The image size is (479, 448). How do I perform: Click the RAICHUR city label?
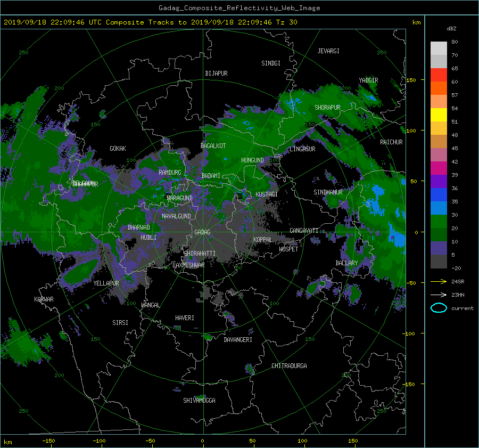[x=391, y=142]
